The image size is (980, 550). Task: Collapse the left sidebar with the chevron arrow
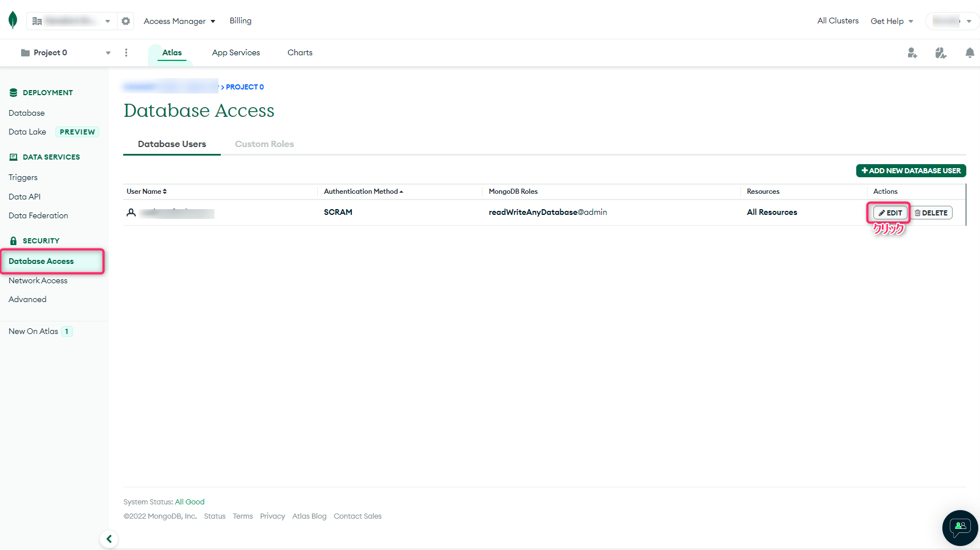coord(109,539)
